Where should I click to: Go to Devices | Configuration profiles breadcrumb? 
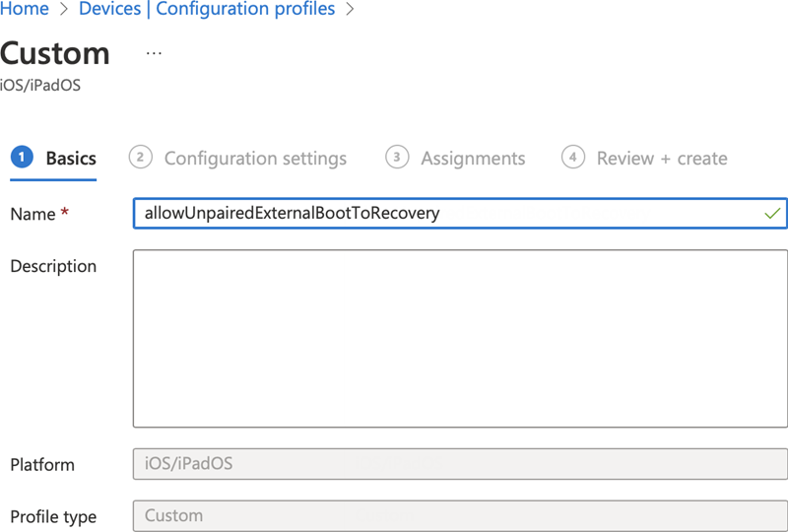pyautogui.click(x=207, y=9)
